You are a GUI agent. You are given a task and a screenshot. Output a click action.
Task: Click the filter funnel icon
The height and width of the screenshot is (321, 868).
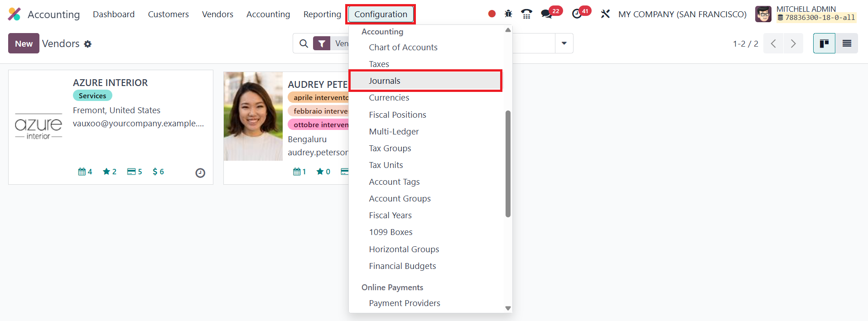(x=322, y=43)
